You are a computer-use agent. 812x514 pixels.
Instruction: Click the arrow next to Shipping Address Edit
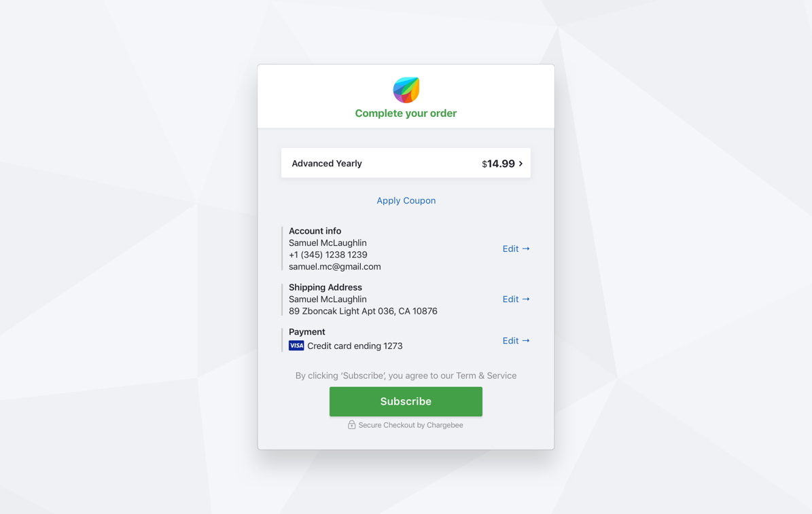click(526, 299)
